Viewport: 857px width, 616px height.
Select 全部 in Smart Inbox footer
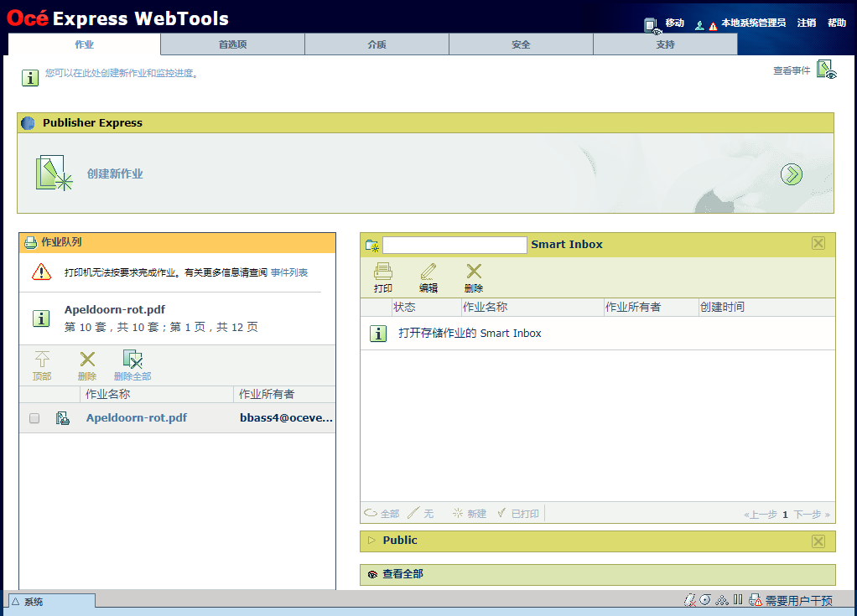point(382,513)
